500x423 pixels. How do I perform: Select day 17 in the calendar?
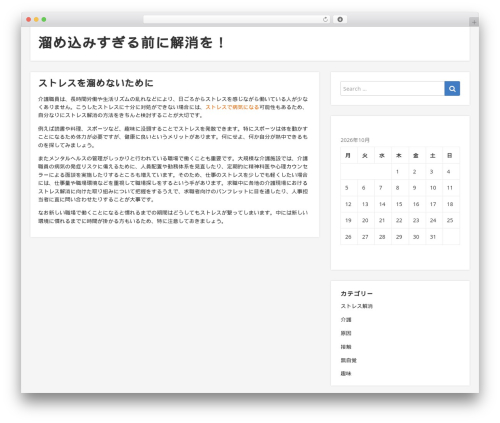[433, 204]
